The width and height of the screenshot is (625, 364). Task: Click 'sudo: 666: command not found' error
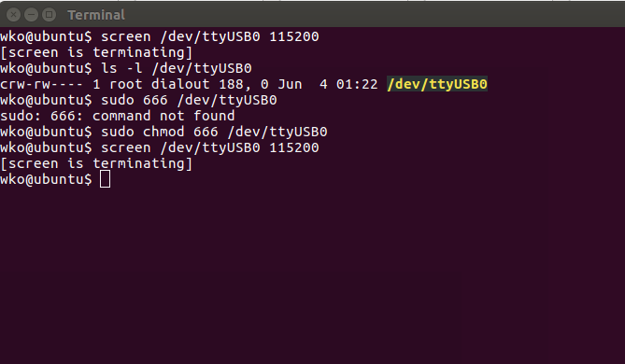click(118, 116)
